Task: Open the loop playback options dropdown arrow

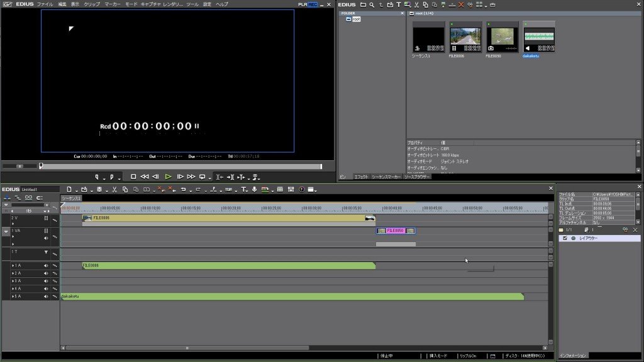Action: (x=209, y=178)
